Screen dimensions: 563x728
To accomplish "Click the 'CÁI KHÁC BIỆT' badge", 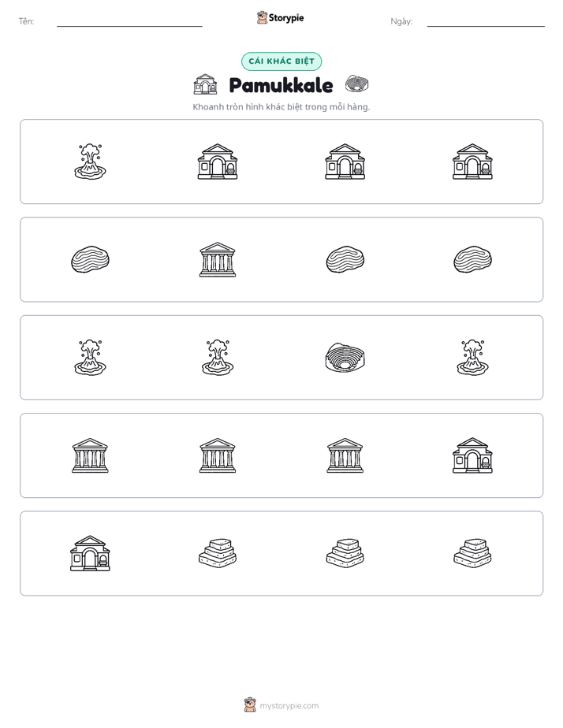I will [281, 61].
